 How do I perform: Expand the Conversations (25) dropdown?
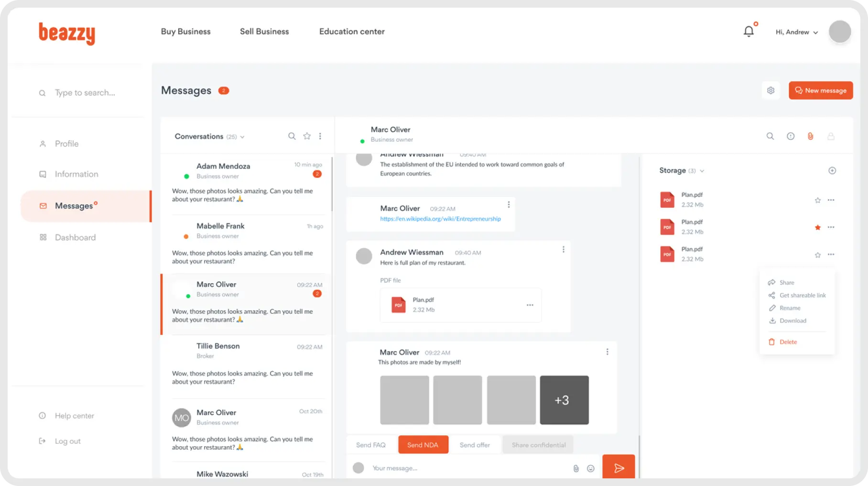[x=242, y=137]
